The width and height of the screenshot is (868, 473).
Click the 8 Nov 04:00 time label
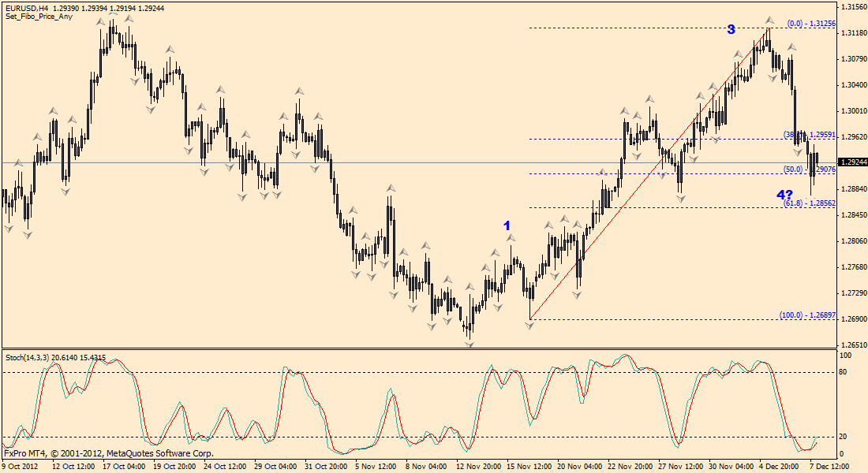(426, 467)
